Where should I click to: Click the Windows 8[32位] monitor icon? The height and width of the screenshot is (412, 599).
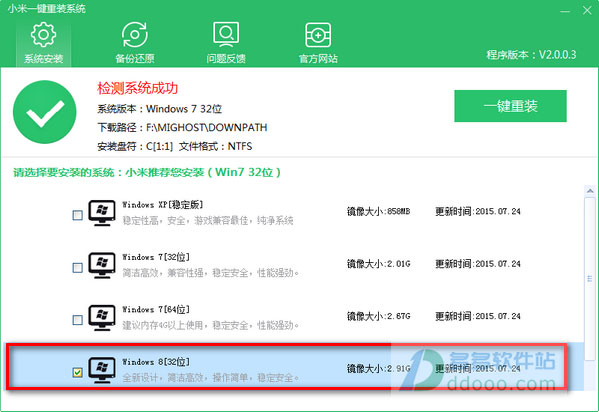(x=102, y=370)
